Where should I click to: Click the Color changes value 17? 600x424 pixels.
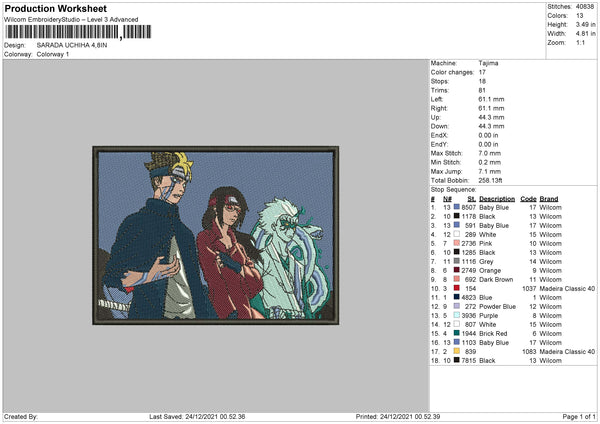482,72
